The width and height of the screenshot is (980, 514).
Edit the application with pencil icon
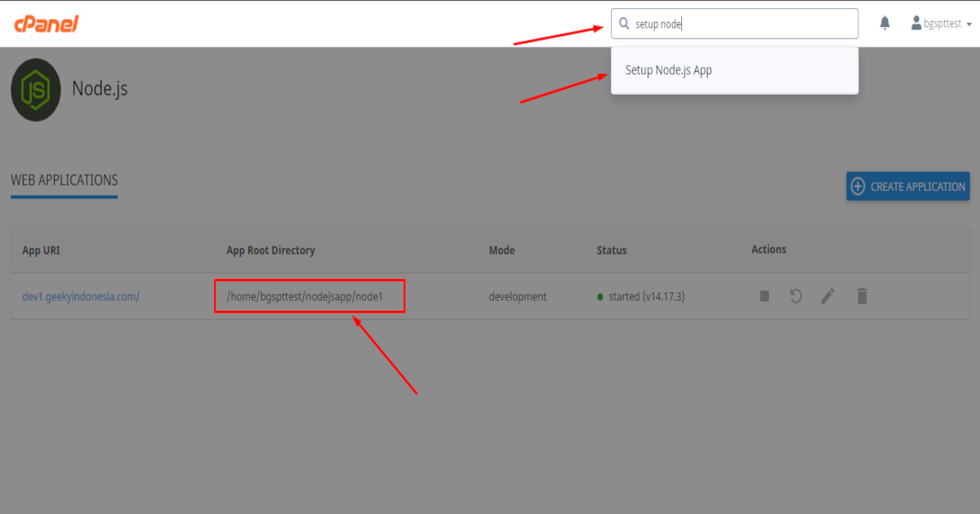coord(828,296)
